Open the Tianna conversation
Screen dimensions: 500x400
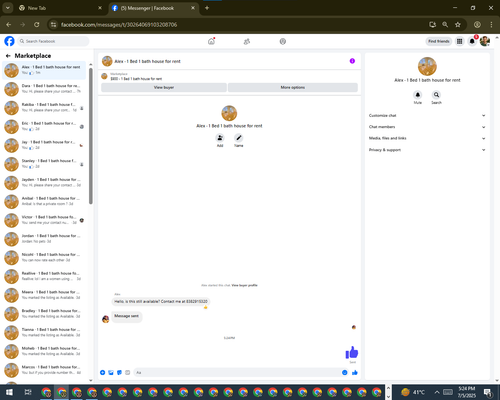click(x=44, y=332)
